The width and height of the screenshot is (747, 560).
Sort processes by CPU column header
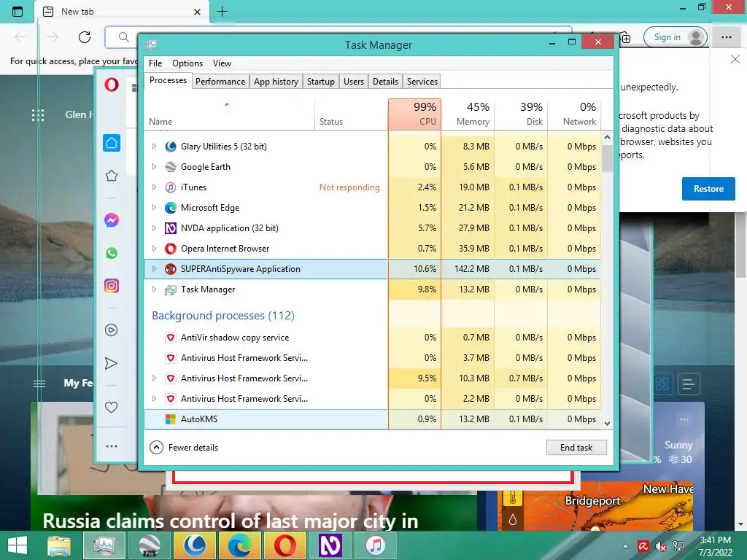[414, 114]
